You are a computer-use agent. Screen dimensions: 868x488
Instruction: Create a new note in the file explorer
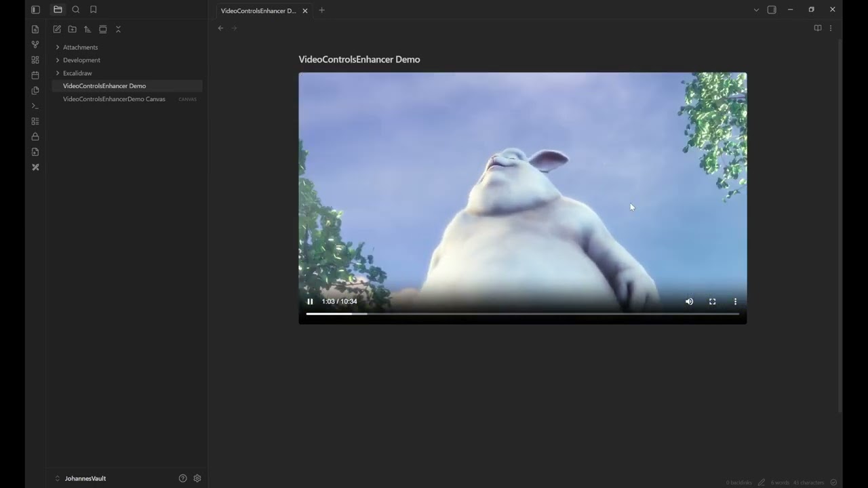(x=57, y=29)
